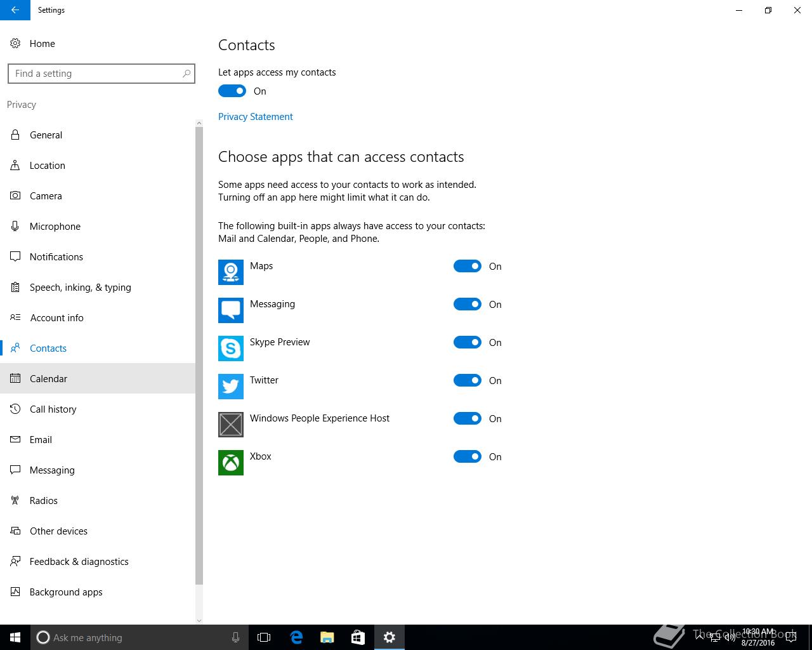This screenshot has height=650, width=812.
Task: Open Microsoft Edge from the taskbar
Action: click(x=296, y=637)
